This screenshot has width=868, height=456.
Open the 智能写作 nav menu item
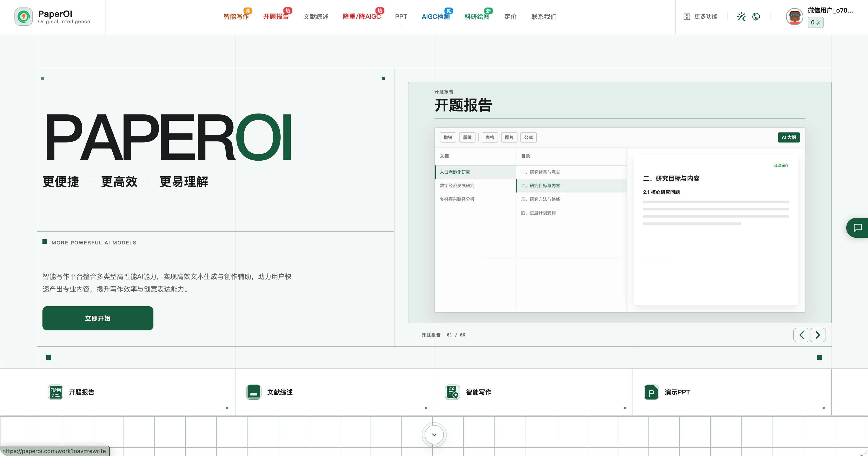click(x=236, y=16)
